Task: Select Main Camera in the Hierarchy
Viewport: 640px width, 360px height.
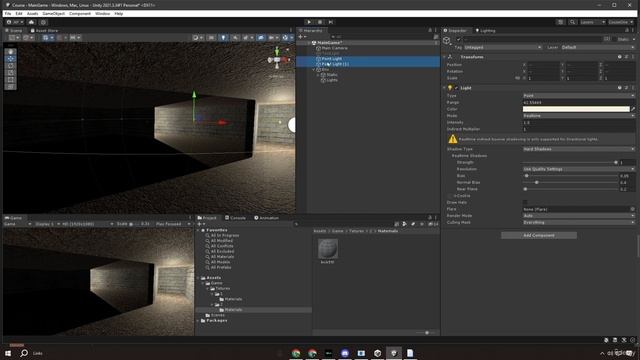Action: click(334, 48)
